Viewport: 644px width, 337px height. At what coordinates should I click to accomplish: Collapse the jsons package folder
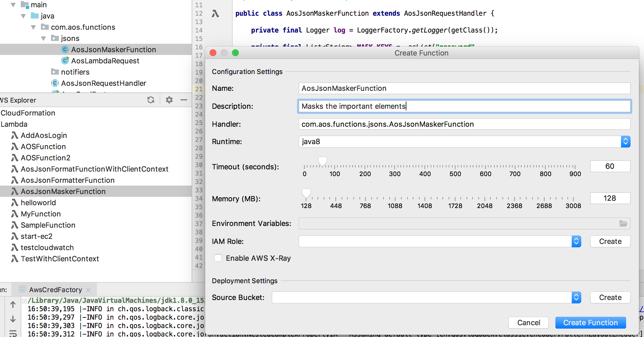tap(43, 38)
